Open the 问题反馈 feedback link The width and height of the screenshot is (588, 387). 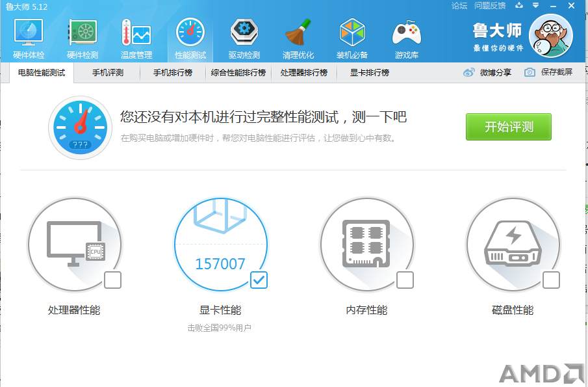coord(490,6)
